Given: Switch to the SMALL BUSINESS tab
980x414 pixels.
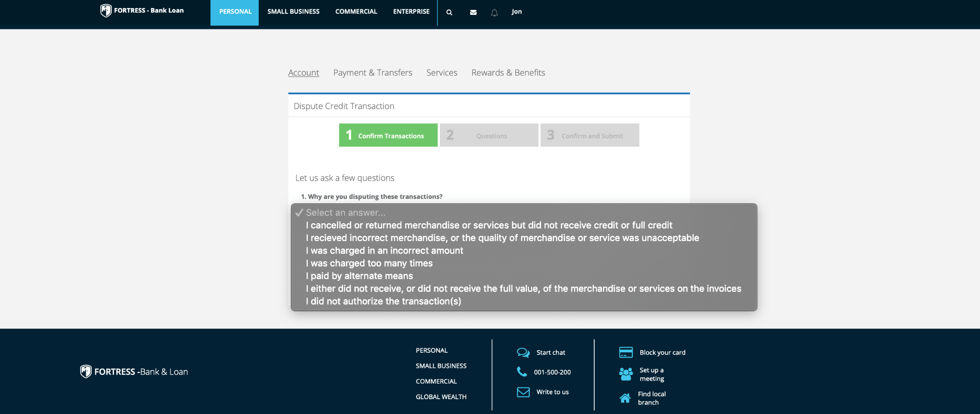Looking at the screenshot, I should [x=294, y=12].
